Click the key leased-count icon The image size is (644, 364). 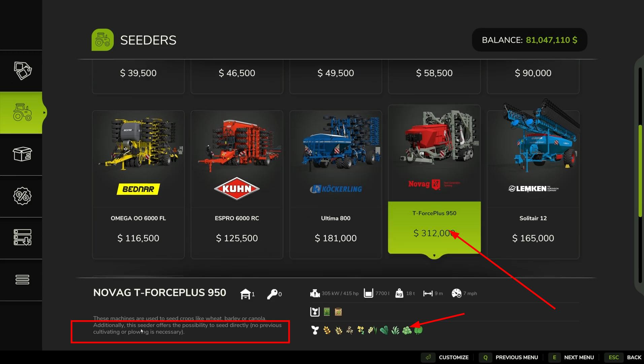(x=272, y=294)
